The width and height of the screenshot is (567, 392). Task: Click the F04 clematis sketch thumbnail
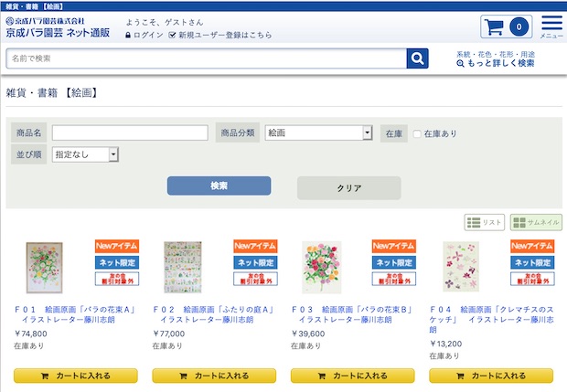point(461,267)
